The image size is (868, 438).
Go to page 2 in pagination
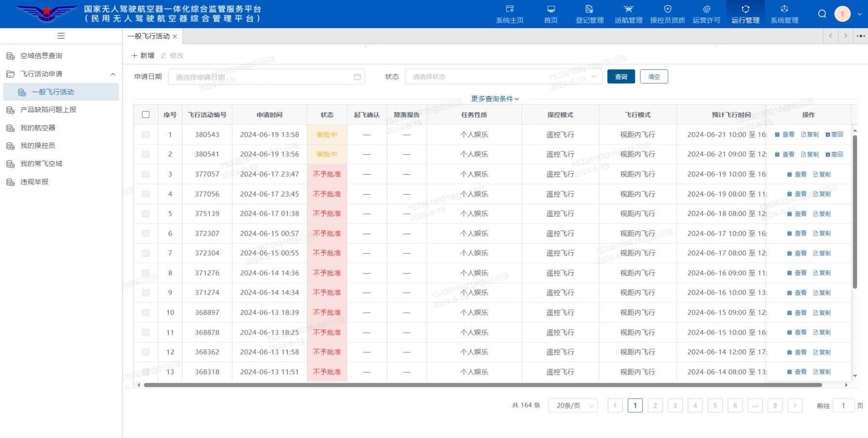pos(655,406)
